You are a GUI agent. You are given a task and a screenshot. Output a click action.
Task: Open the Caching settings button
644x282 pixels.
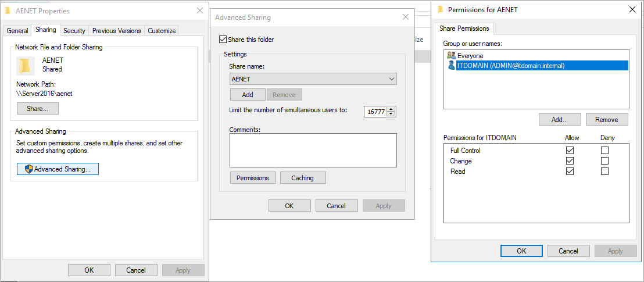[x=302, y=177]
